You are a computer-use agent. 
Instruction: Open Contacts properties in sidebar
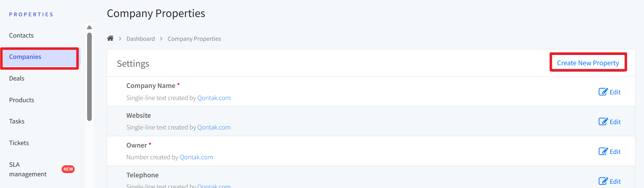21,35
